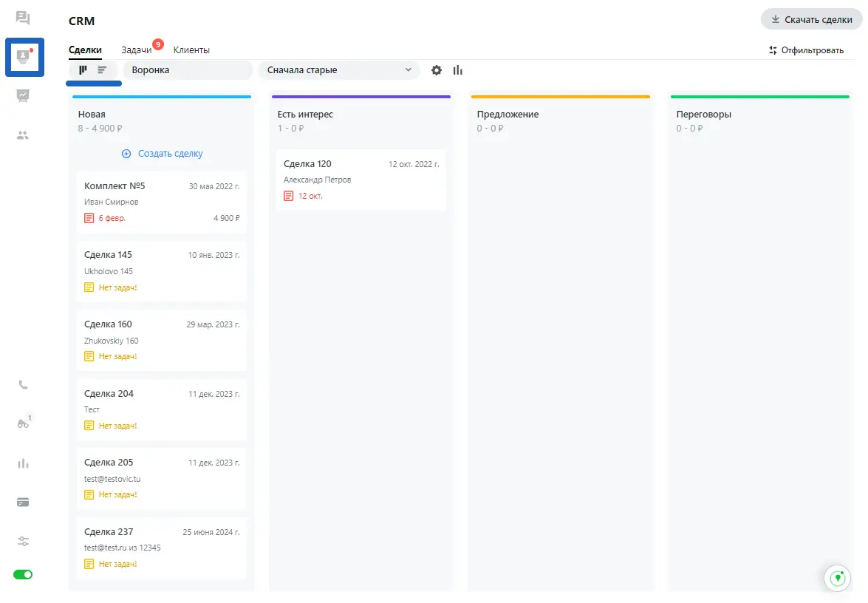This screenshot has height=603, width=868.
Task: Open the 'Клиенты' tab
Action: pyautogui.click(x=191, y=50)
